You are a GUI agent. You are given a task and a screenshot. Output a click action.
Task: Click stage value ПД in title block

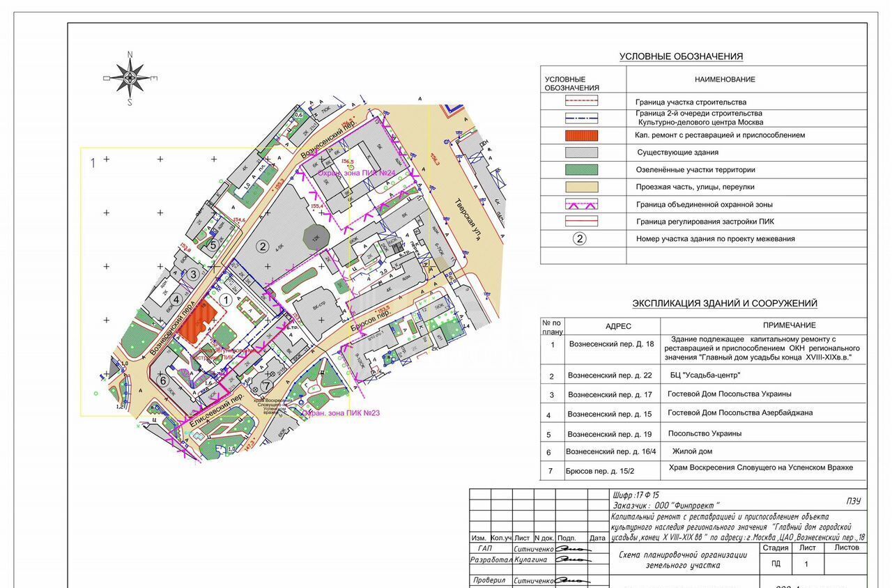coord(776,564)
